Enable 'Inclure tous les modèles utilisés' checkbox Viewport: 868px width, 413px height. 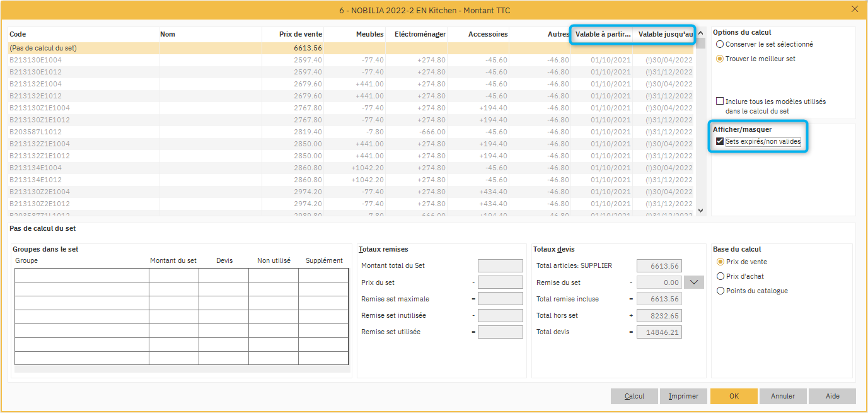pos(720,102)
